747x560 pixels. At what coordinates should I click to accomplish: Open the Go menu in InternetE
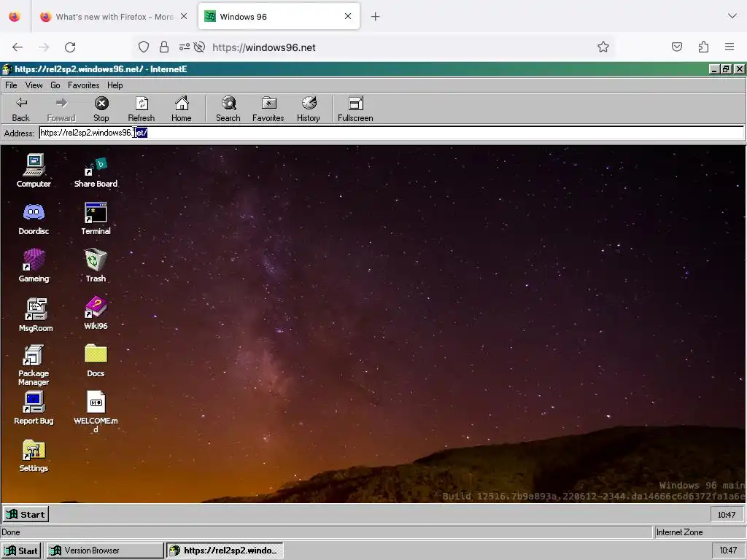pos(55,85)
